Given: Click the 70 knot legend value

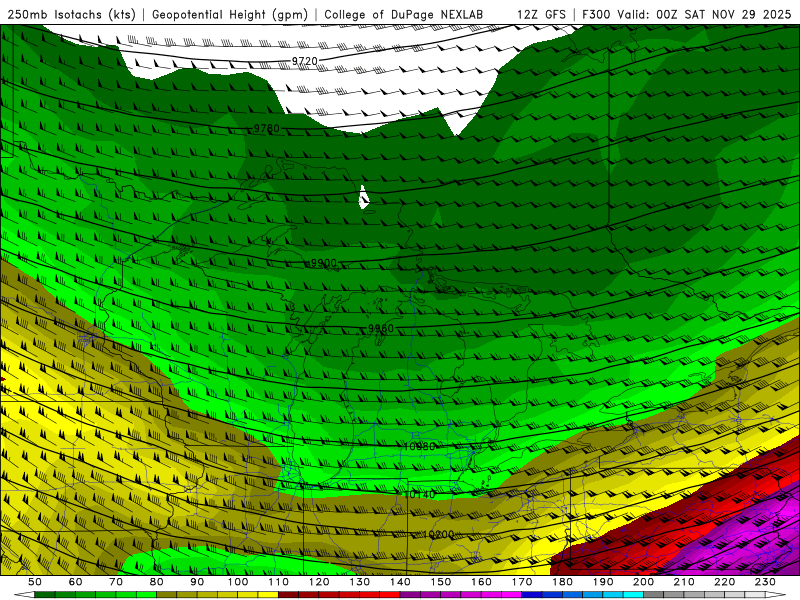Looking at the screenshot, I should (x=116, y=582).
